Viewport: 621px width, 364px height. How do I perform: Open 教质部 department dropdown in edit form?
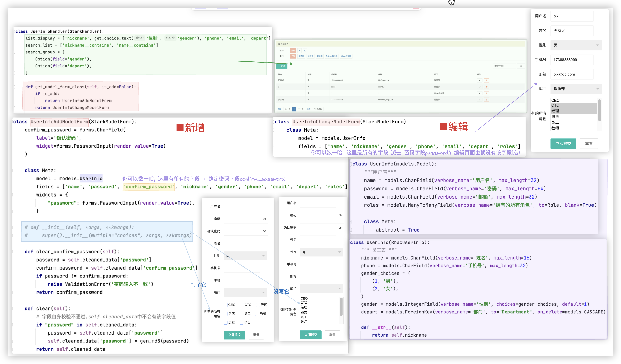(576, 89)
